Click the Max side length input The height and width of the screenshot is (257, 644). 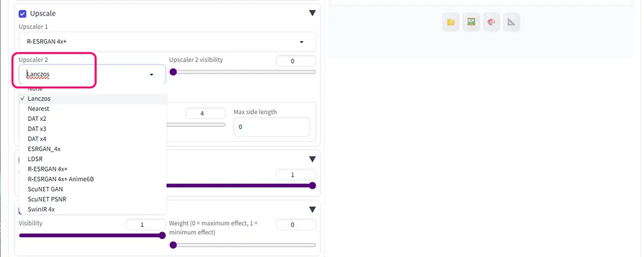click(272, 127)
